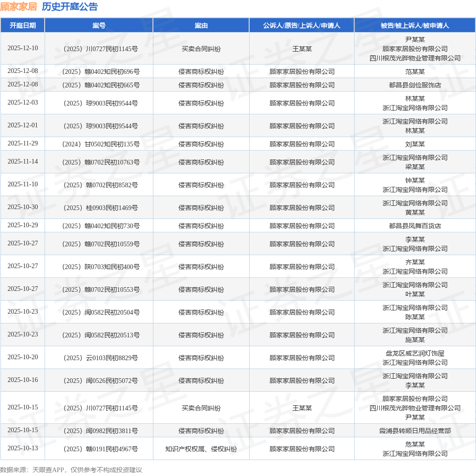The width and height of the screenshot is (476, 474).
Task: Click the date 2025-10-16
Action: click(23, 380)
